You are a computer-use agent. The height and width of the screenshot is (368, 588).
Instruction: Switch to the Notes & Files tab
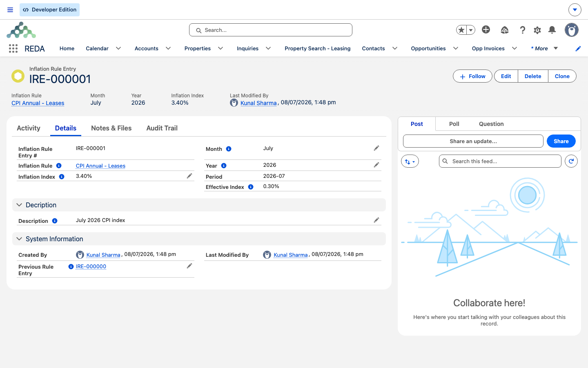coord(111,128)
